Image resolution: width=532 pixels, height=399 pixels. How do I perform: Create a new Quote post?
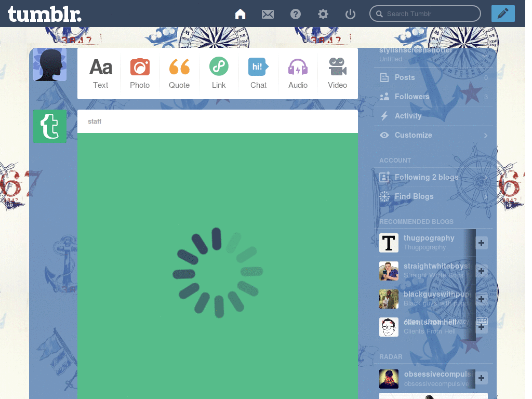tap(179, 74)
